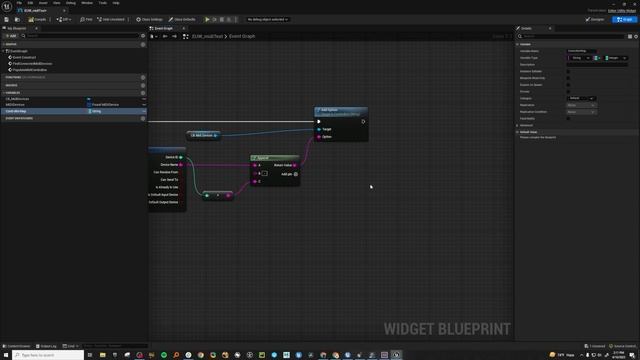Click Browse to asset in Content Browser icon
Viewport: 640px width, 360px height.
(x=17, y=19)
